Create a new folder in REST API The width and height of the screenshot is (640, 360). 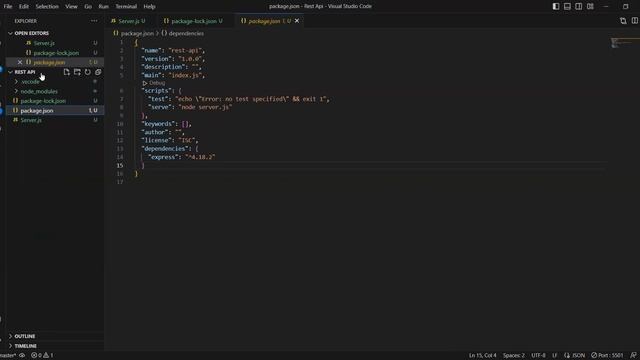(77, 72)
